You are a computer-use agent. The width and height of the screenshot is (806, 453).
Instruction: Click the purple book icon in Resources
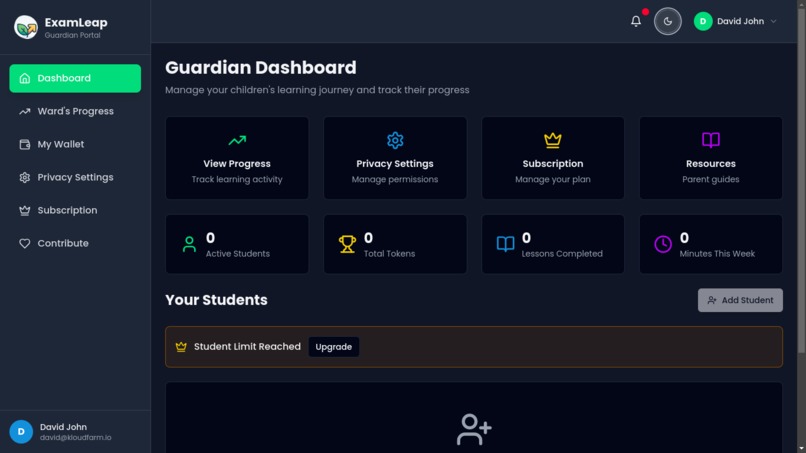(711, 140)
